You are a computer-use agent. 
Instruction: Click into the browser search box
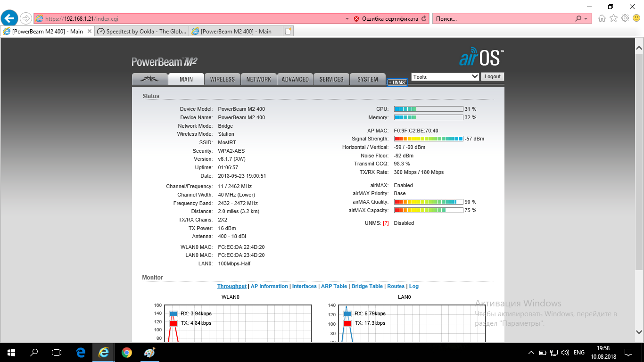pos(502,19)
